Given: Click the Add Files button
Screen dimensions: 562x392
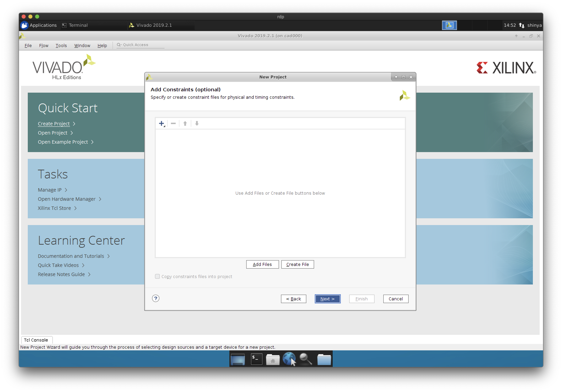Looking at the screenshot, I should pyautogui.click(x=262, y=264).
